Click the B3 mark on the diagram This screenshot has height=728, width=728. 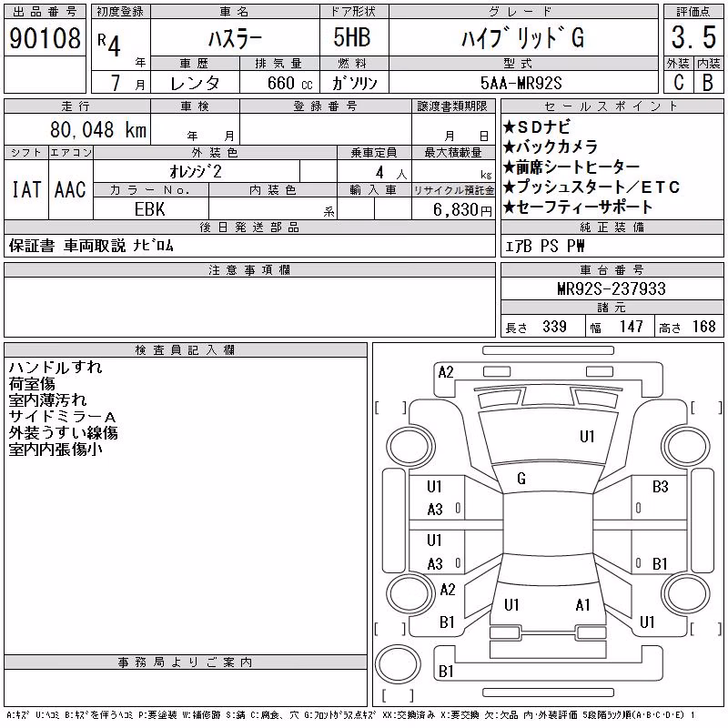pos(661,487)
